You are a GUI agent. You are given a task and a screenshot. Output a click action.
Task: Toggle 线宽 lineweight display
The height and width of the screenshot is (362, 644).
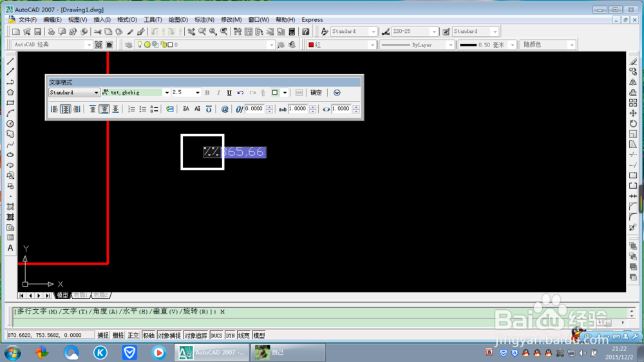pyautogui.click(x=243, y=336)
